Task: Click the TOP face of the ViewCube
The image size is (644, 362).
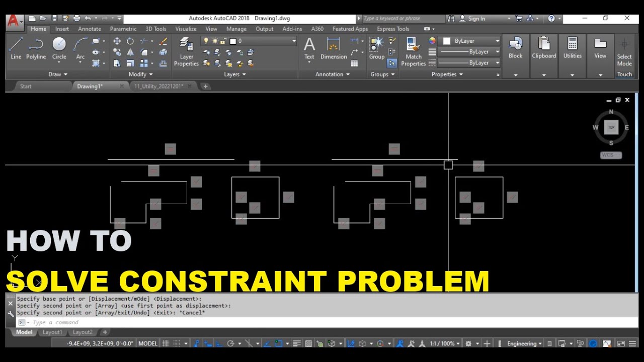Action: [x=611, y=127]
